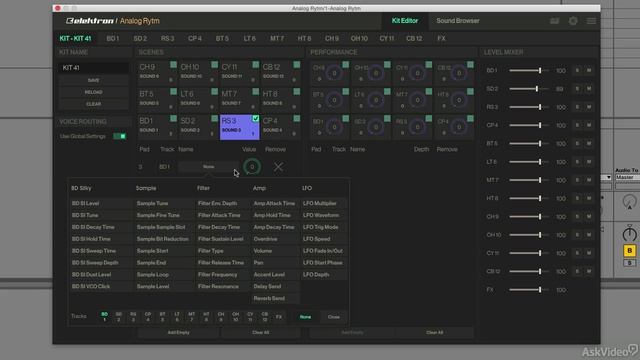Select the RS 3 scene pad
This screenshot has width=640, height=360.
tap(240, 127)
